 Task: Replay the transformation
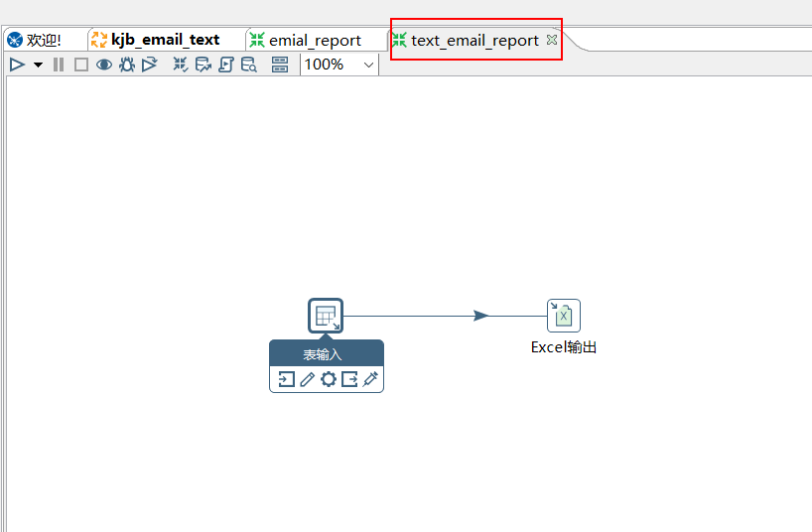(x=150, y=65)
